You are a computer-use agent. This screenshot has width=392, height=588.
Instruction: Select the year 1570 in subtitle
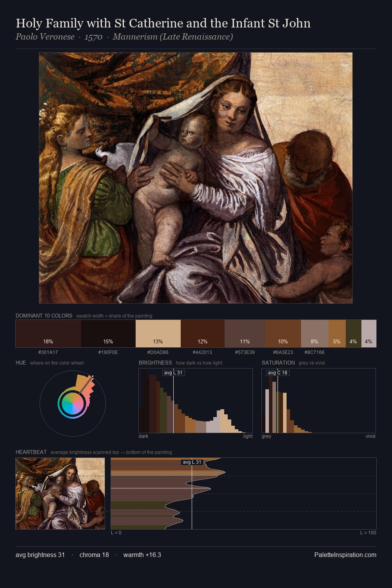(94, 37)
